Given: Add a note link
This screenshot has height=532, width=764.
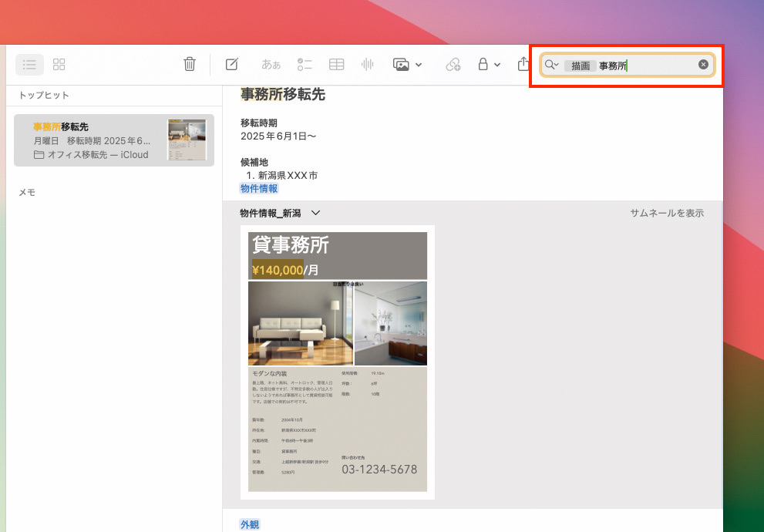Looking at the screenshot, I should 453,64.
